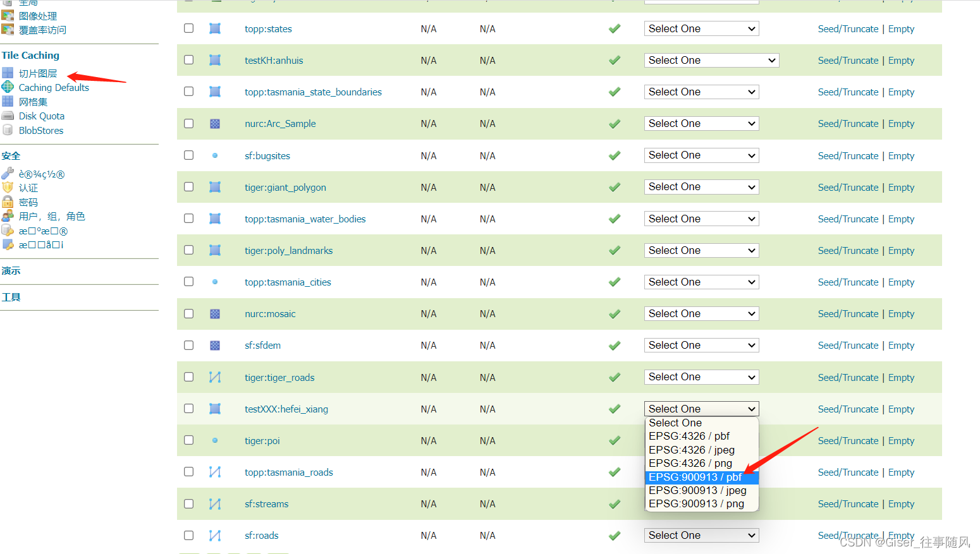Open preview dropdown for tiger:poly_landmarks

(701, 250)
